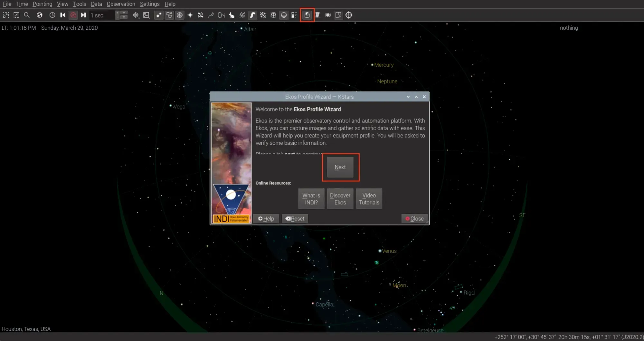Click the Zoom In toolbar icon
This screenshot has height=341, width=644.
click(6, 15)
